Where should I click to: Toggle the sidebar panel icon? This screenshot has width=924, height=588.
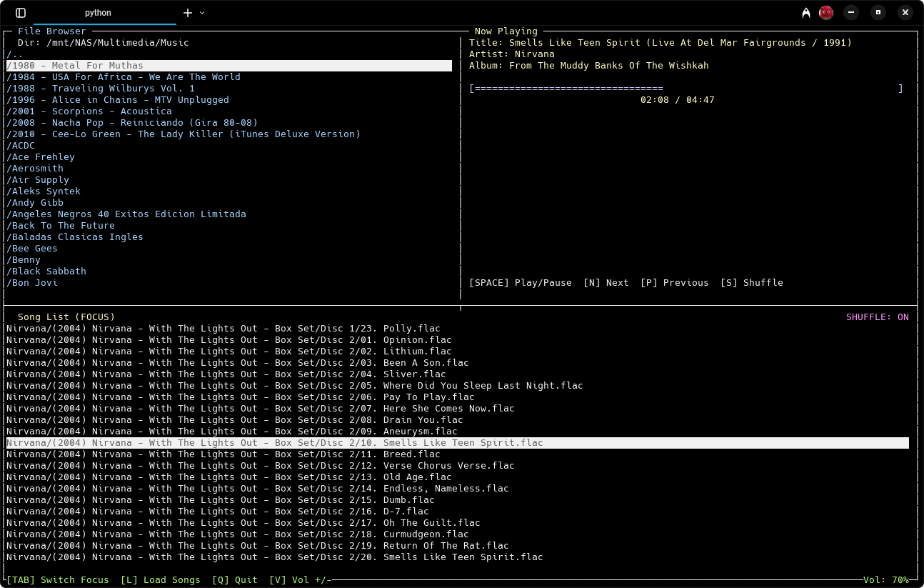(x=21, y=13)
